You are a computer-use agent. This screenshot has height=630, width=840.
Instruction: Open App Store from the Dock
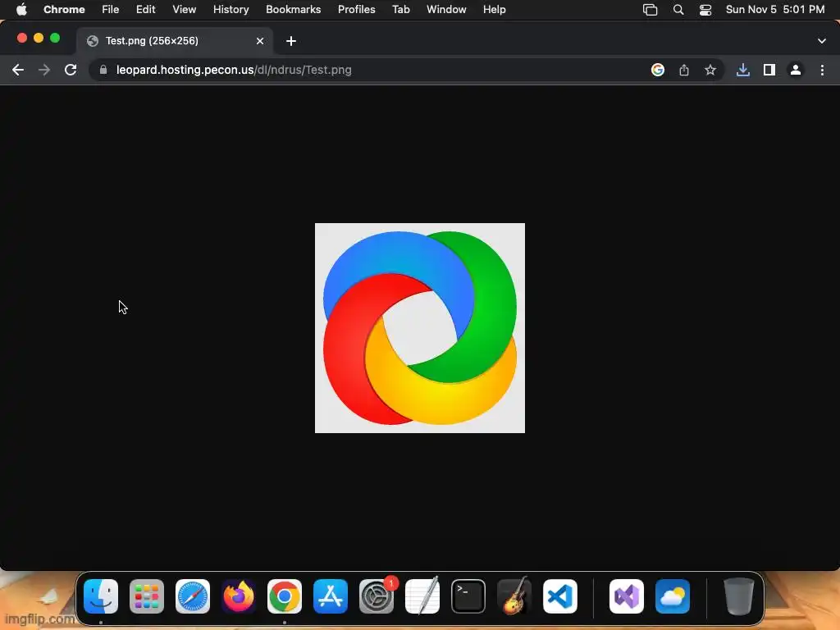click(x=331, y=596)
